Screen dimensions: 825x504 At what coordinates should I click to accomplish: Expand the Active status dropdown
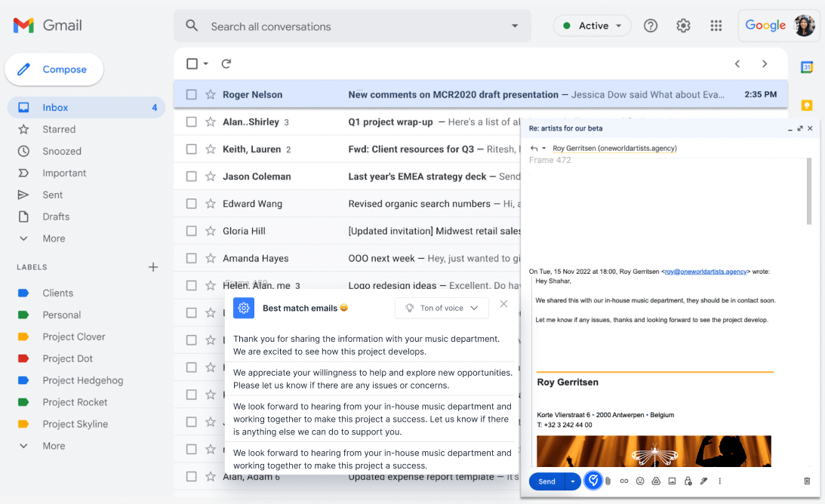coord(593,26)
